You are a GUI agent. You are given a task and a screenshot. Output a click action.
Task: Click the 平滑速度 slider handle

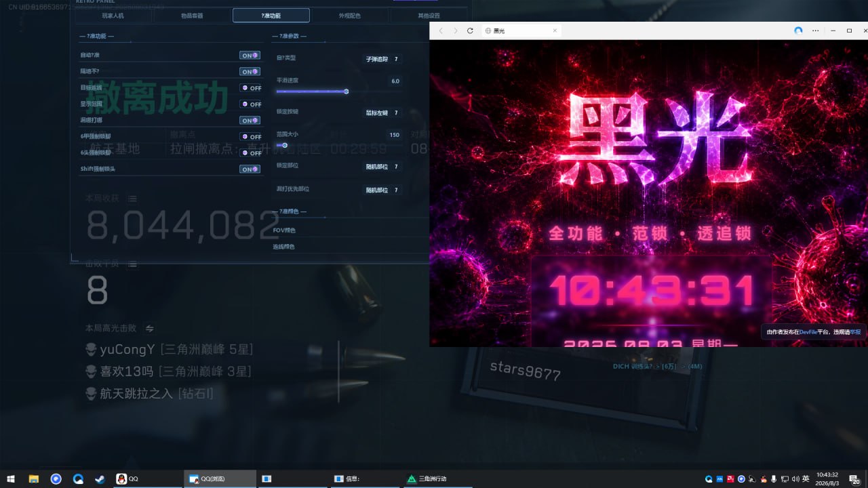click(x=347, y=91)
